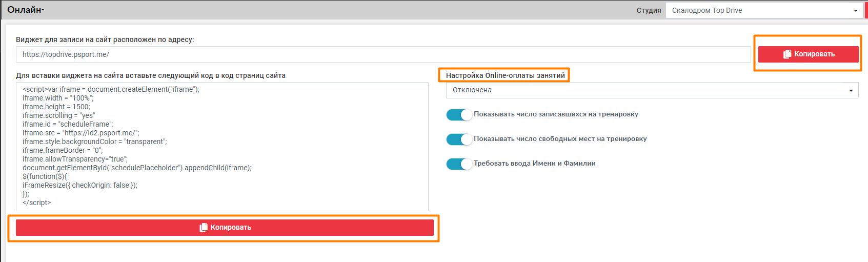Viewport: 868px width, 262px height.
Task: Disable showing number of people signed up
Action: pos(459,114)
